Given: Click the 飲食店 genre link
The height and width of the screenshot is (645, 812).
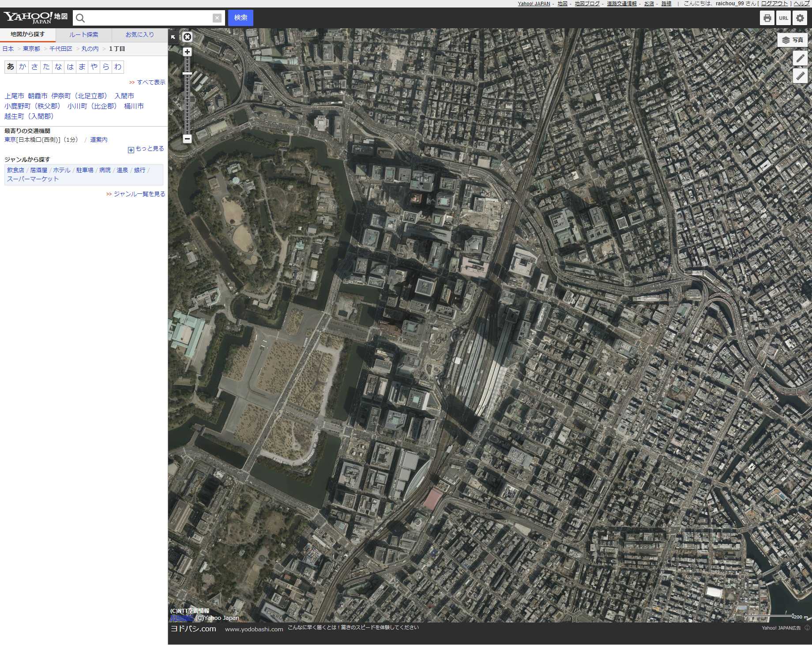Looking at the screenshot, I should (15, 170).
